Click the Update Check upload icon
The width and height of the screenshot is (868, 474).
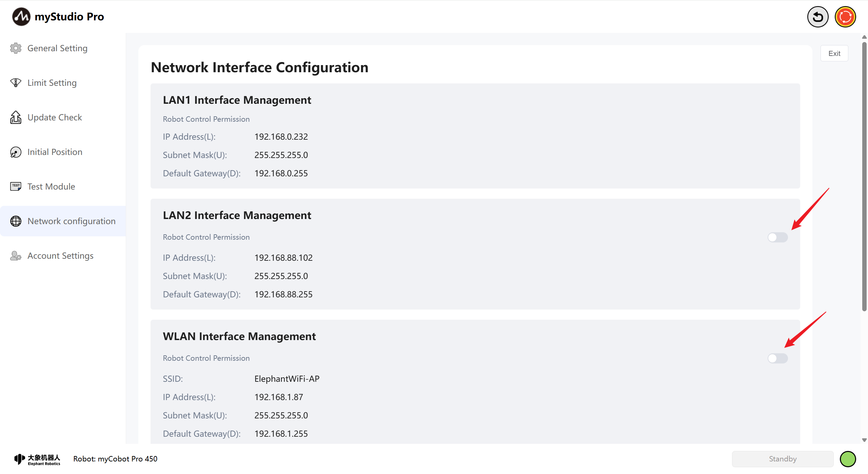click(16, 117)
